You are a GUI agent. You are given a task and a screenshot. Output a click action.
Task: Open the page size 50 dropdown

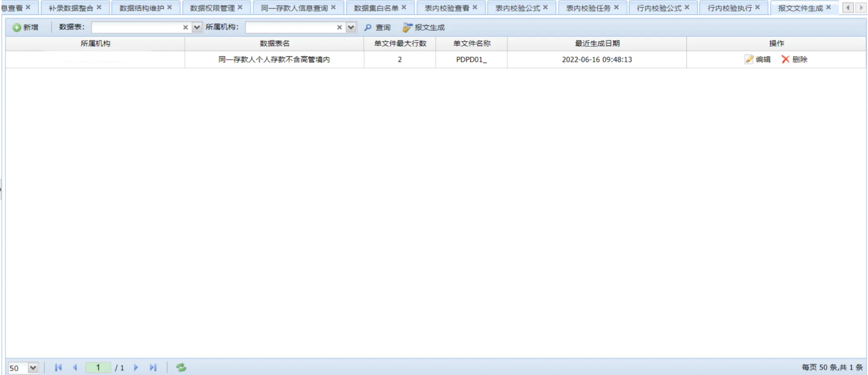(33, 368)
